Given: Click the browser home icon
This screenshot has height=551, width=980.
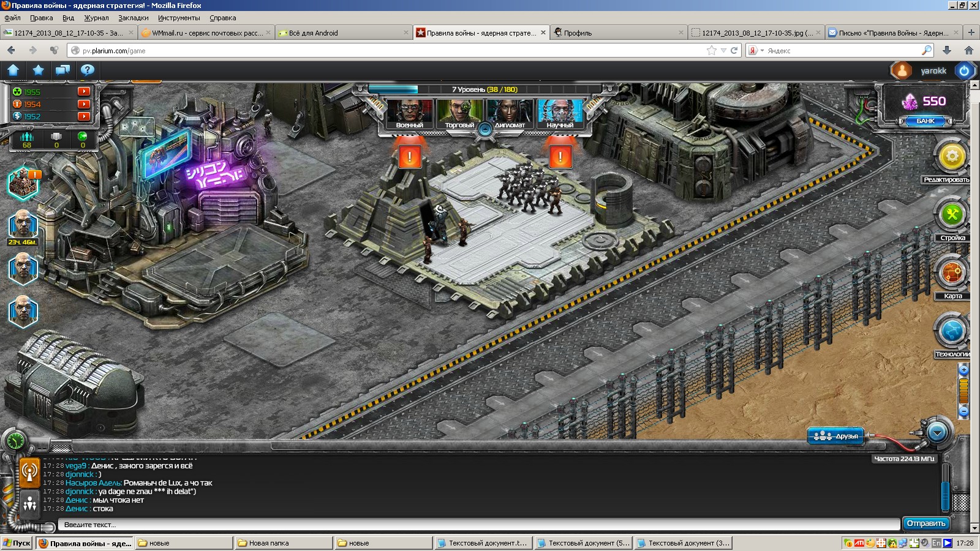Looking at the screenshot, I should 969,50.
